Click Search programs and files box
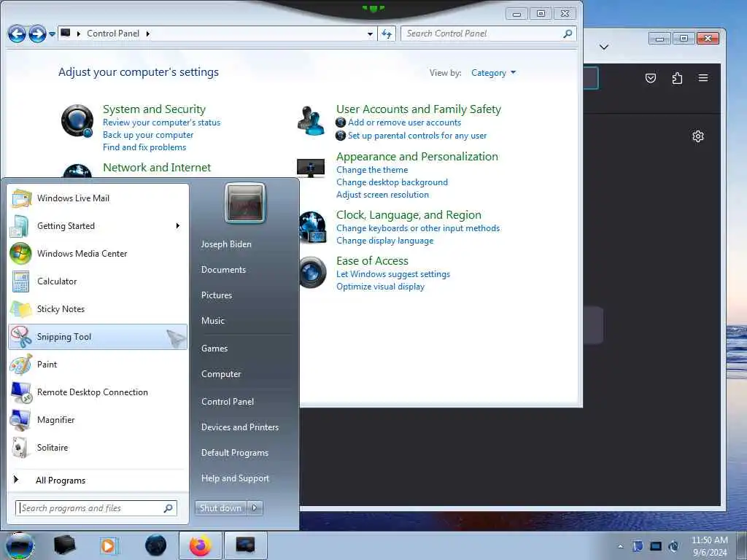 tap(96, 508)
